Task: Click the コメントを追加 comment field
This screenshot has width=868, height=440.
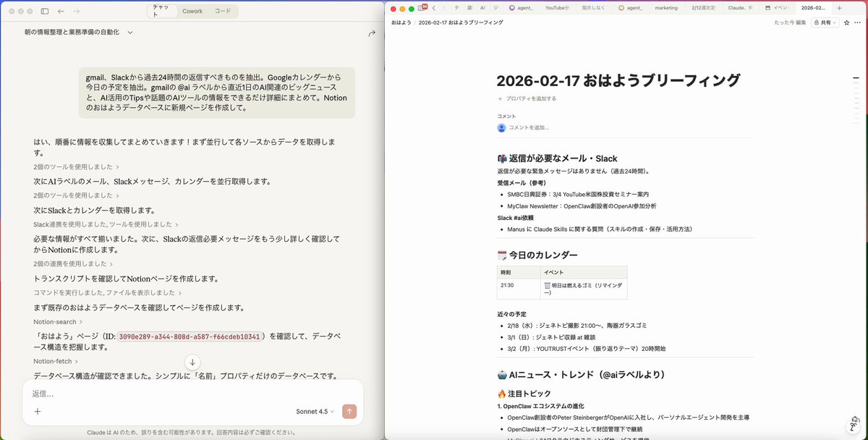Action: (x=529, y=127)
